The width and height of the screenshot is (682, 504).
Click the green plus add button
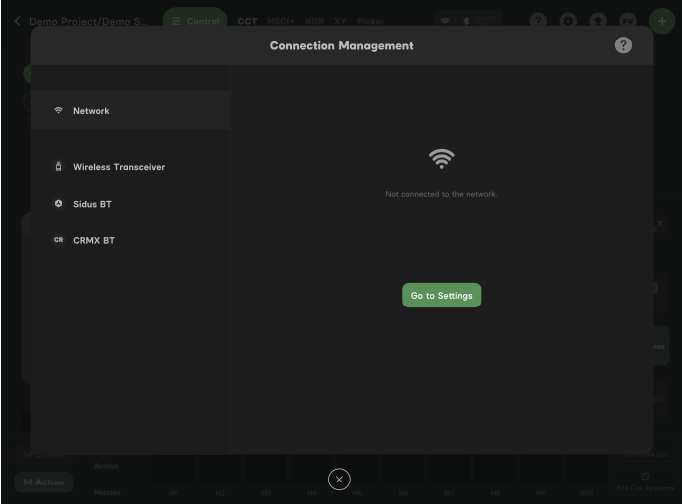662,21
